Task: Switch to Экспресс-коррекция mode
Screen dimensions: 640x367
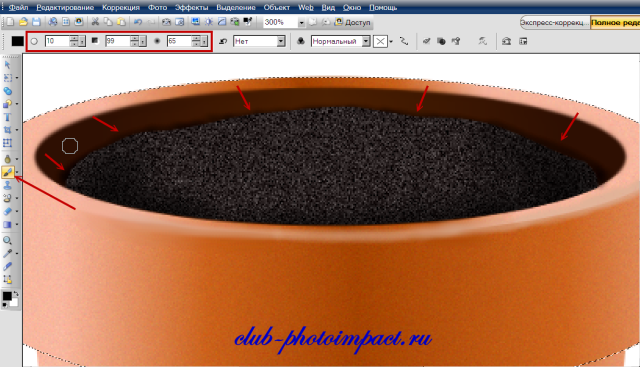Action: tap(554, 22)
